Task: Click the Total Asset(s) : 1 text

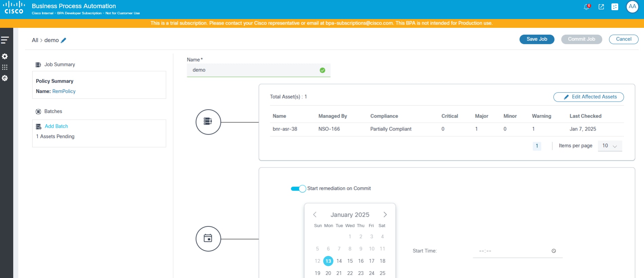Action: (x=288, y=97)
